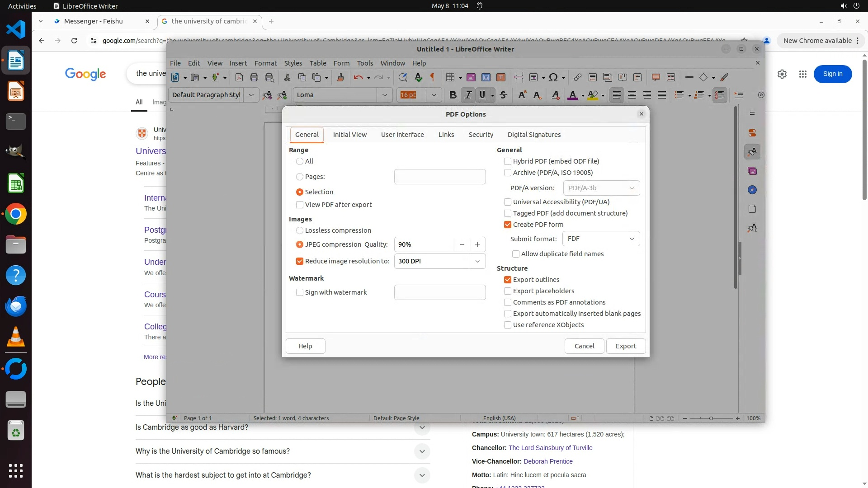The width and height of the screenshot is (868, 488).
Task: Open Thunderbird from the dock
Action: 16,306
